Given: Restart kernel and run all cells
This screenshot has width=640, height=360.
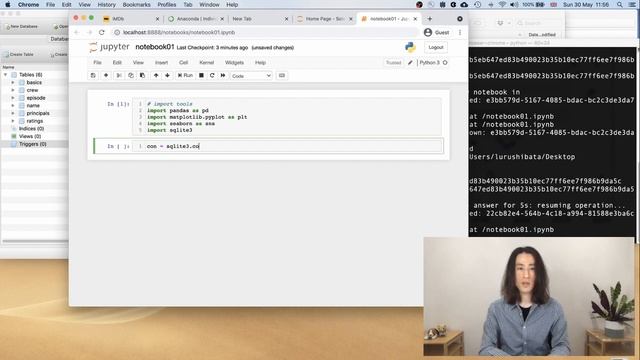Looking at the screenshot, I should point(223,76).
